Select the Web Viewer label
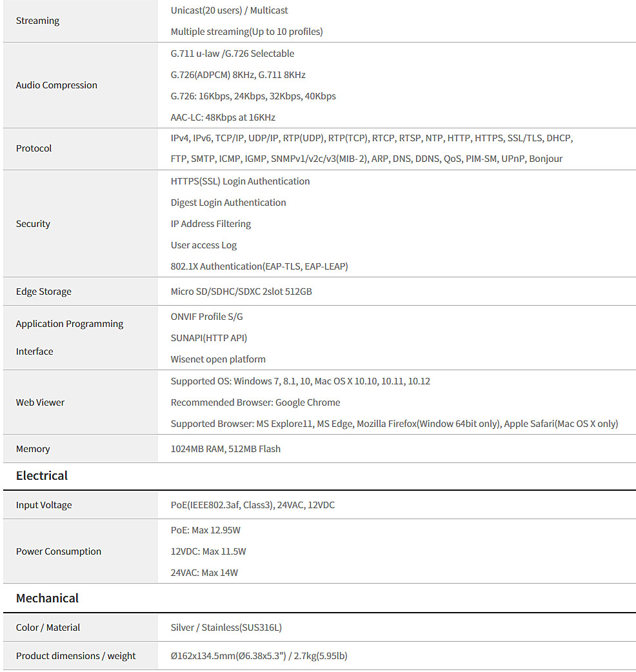Image resolution: width=636 pixels, height=672 pixels. pyautogui.click(x=40, y=402)
